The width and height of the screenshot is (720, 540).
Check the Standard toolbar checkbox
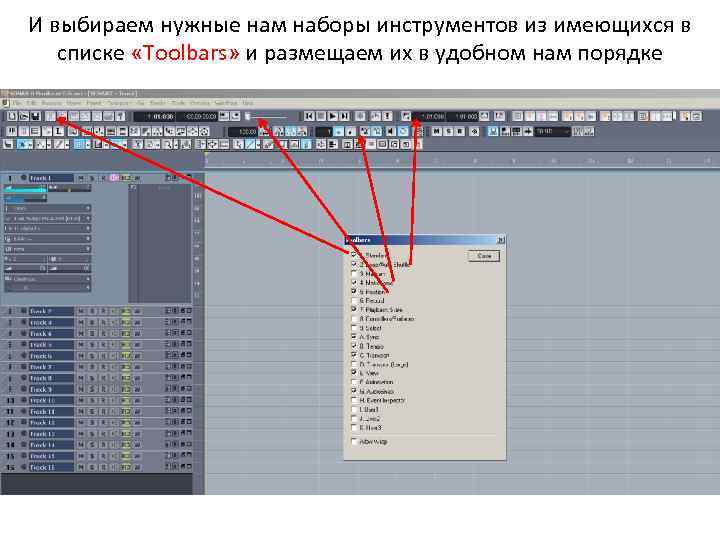(354, 255)
